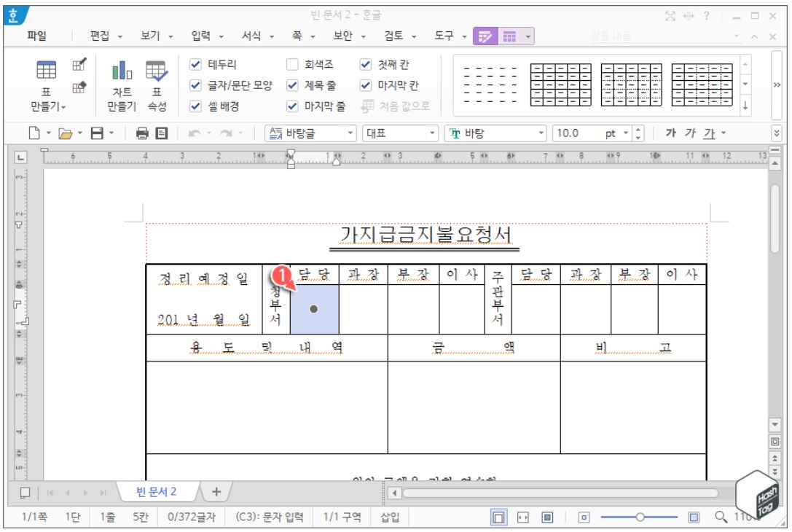The width and height of the screenshot is (792, 532).
Task: Open the 도구 menu
Action: click(x=444, y=36)
